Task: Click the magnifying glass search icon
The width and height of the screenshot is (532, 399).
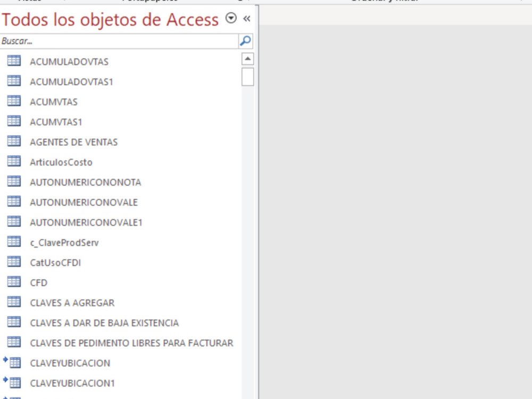Action: 245,41
